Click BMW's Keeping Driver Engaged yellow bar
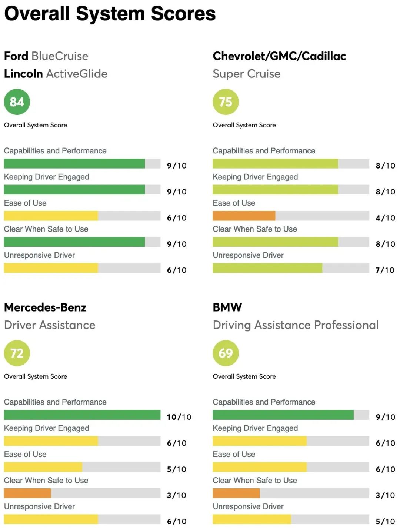The image size is (400, 532). (259, 441)
